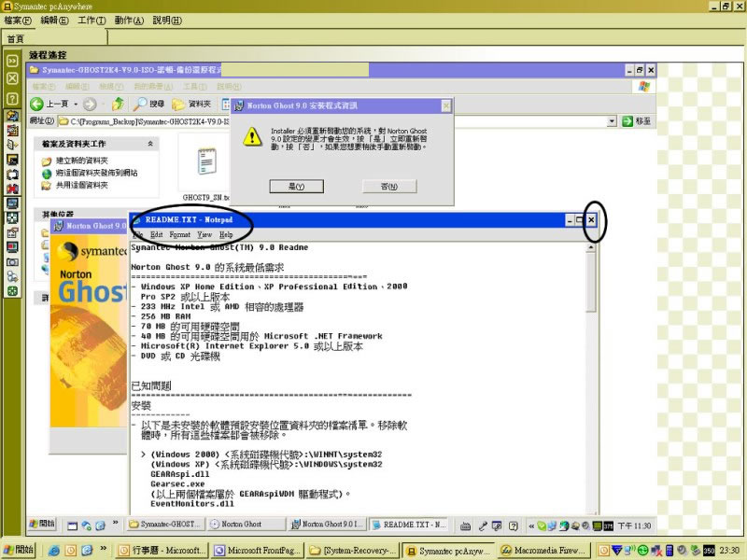Open the pcAnywhere 工作(T) menu
747x560 pixels.
tap(92, 21)
